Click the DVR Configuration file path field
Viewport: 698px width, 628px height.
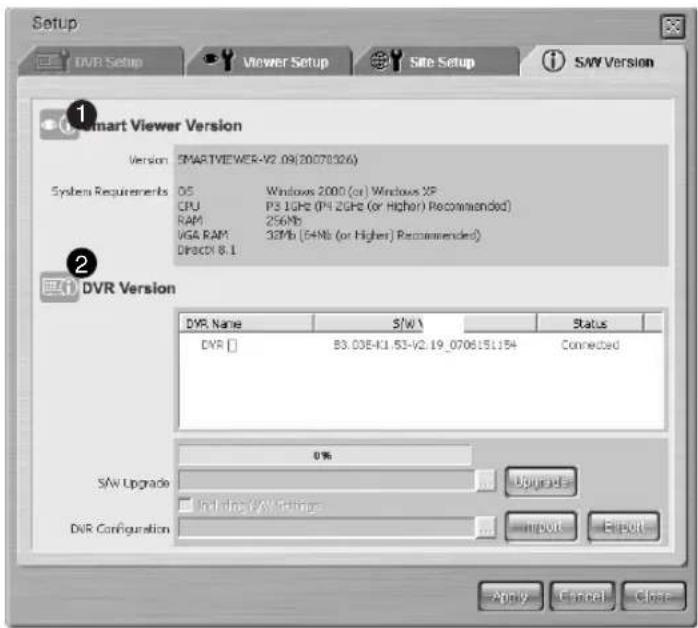click(327, 527)
